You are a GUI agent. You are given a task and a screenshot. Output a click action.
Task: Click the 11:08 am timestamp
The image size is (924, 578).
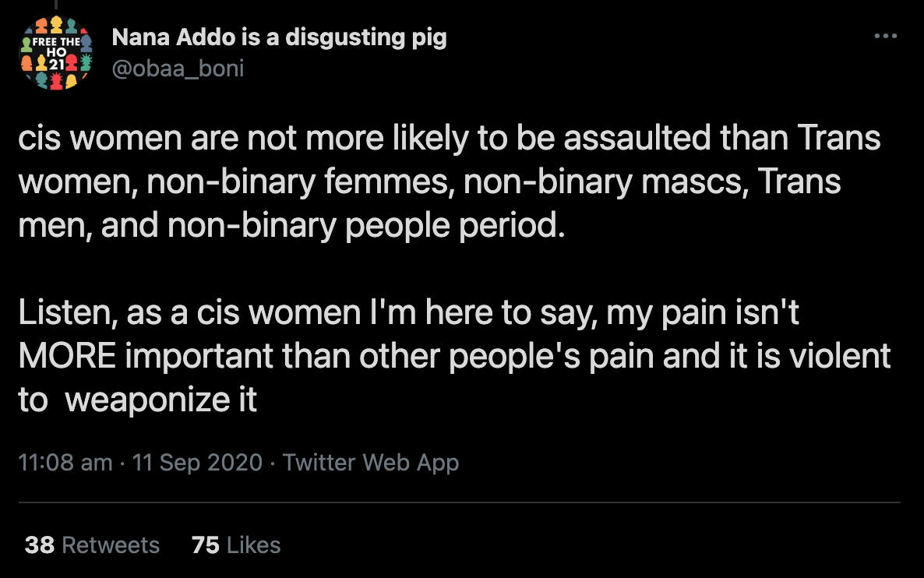tap(65, 462)
